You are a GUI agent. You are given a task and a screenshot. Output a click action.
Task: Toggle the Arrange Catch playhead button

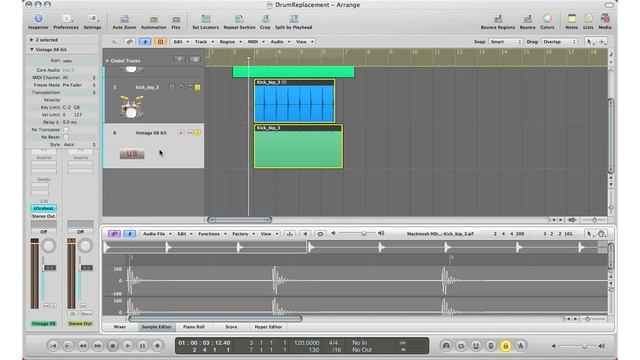145,42
